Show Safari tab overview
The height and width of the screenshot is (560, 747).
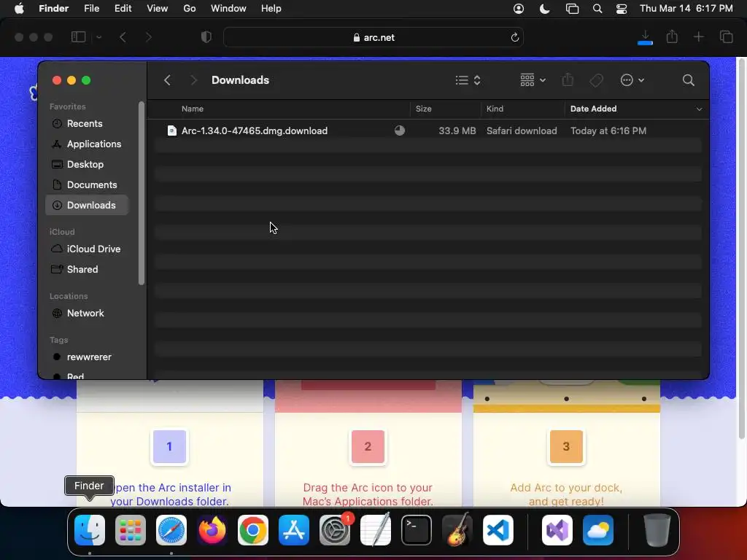(x=726, y=36)
